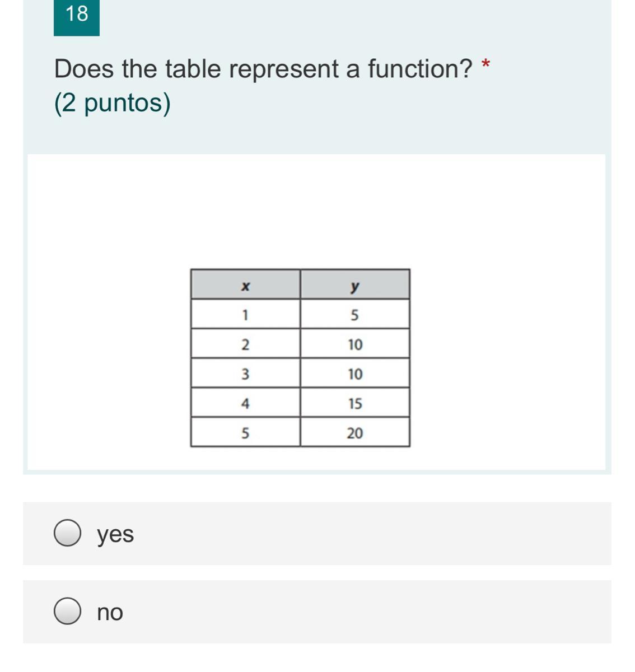635x672 pixels.
Task: Click the x value 5 in the bottom row
Action: 245,432
